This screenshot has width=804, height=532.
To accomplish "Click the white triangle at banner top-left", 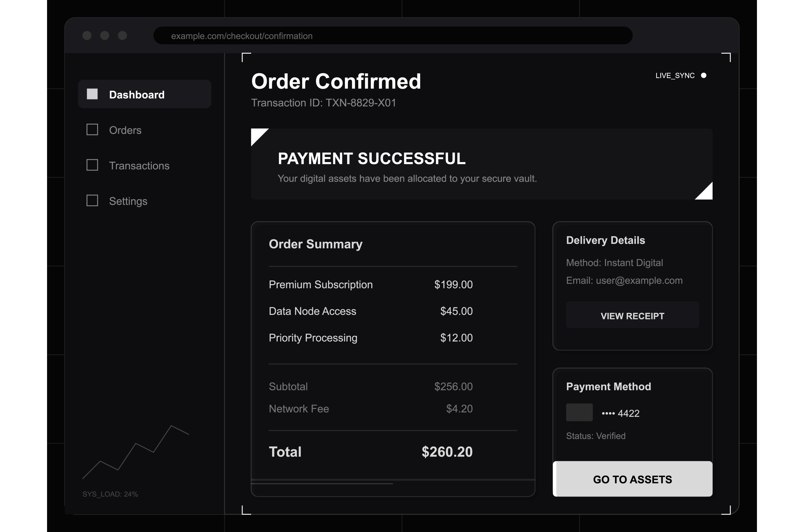I will point(257,134).
